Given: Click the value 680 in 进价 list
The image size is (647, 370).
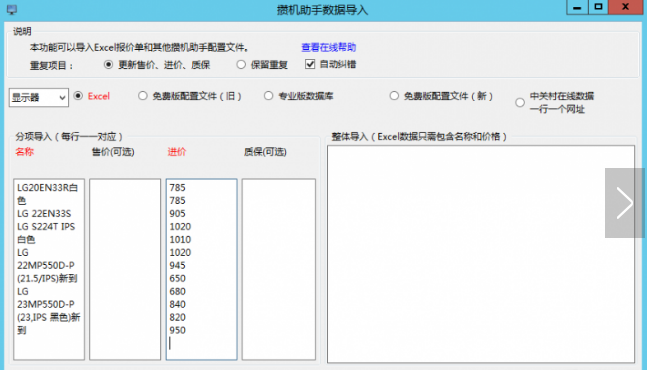Looking at the screenshot, I should point(177,292).
